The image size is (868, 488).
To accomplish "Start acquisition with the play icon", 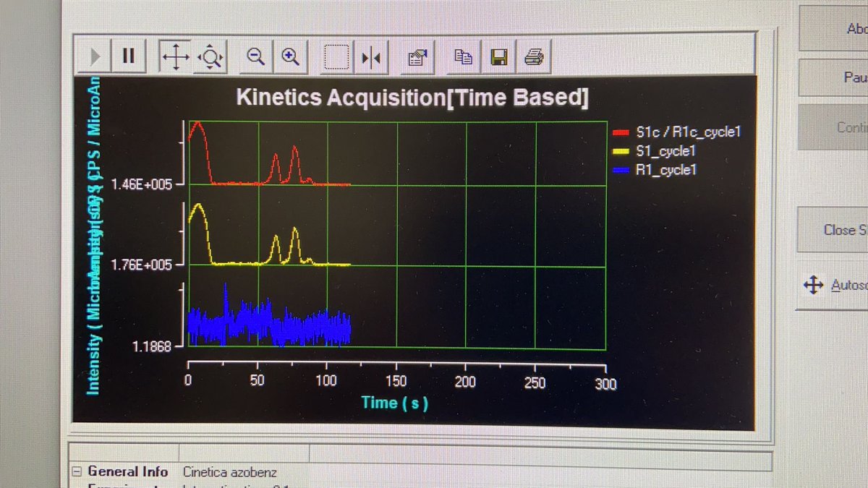I will [x=93, y=56].
